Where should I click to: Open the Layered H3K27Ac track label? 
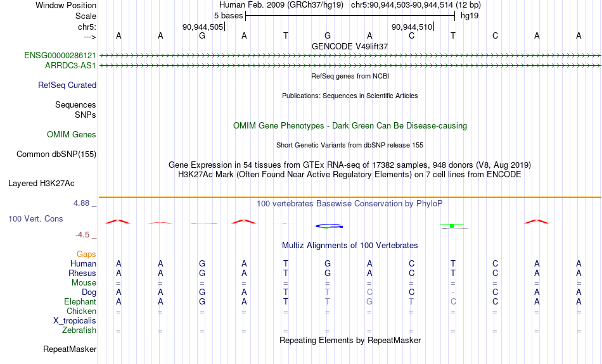tap(41, 184)
